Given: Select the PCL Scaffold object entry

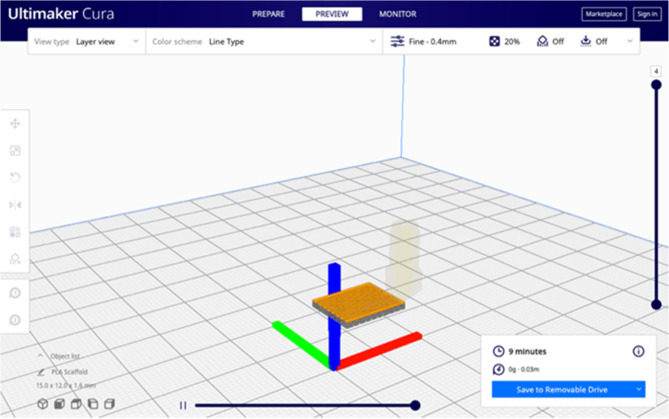Looking at the screenshot, I should (69, 372).
